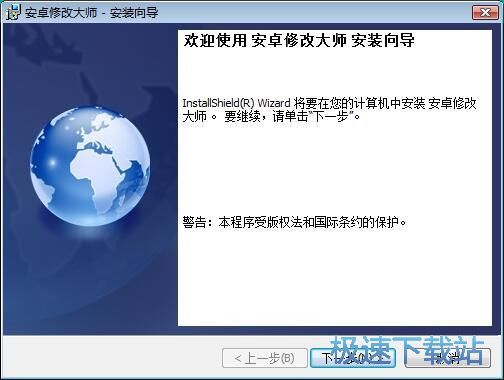
Task: Click the heading 欢迎使用 安卓修改大师 安装向导
Action: pos(299,41)
